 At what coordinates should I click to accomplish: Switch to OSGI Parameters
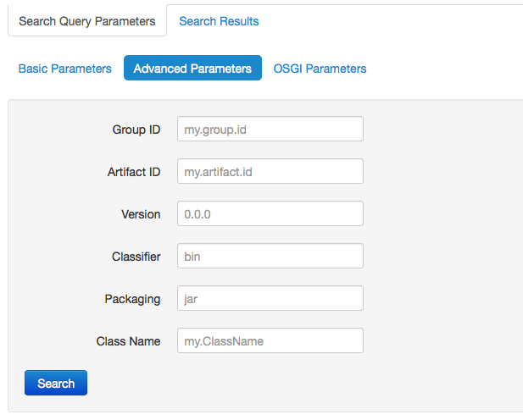[x=320, y=69]
